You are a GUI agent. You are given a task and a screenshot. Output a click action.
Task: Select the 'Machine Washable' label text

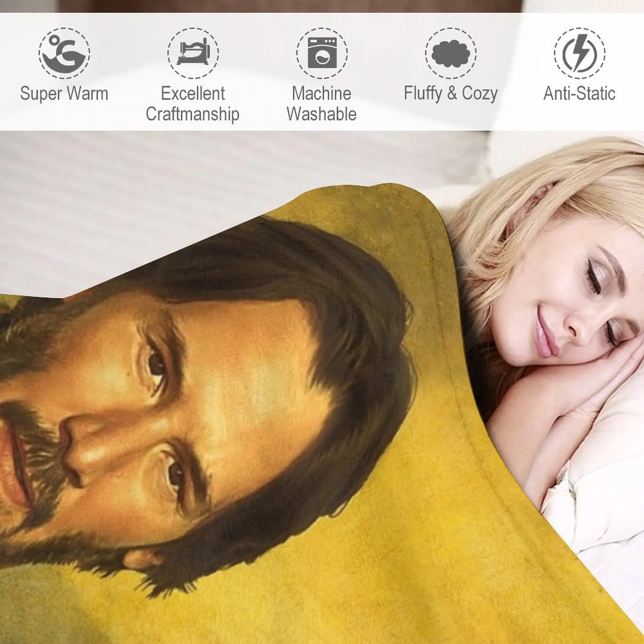pyautogui.click(x=322, y=104)
